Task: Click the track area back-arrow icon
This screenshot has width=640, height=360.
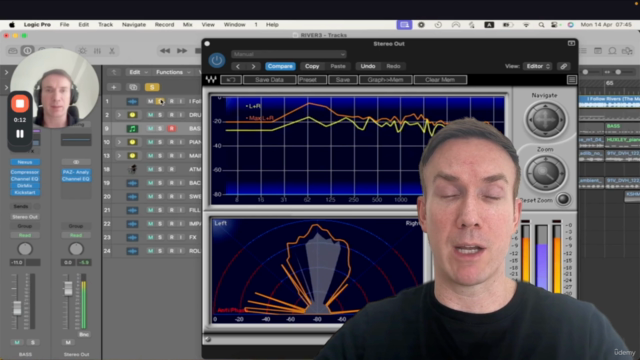Action: click(114, 72)
